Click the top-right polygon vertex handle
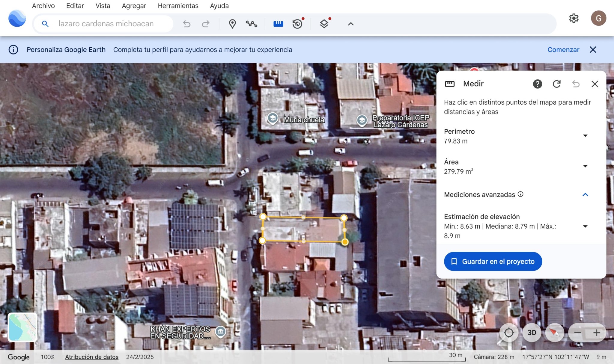The height and width of the screenshot is (364, 614). tap(344, 218)
